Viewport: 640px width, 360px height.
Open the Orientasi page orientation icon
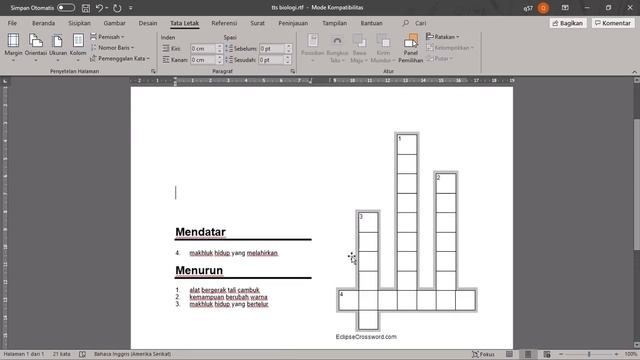[36, 47]
